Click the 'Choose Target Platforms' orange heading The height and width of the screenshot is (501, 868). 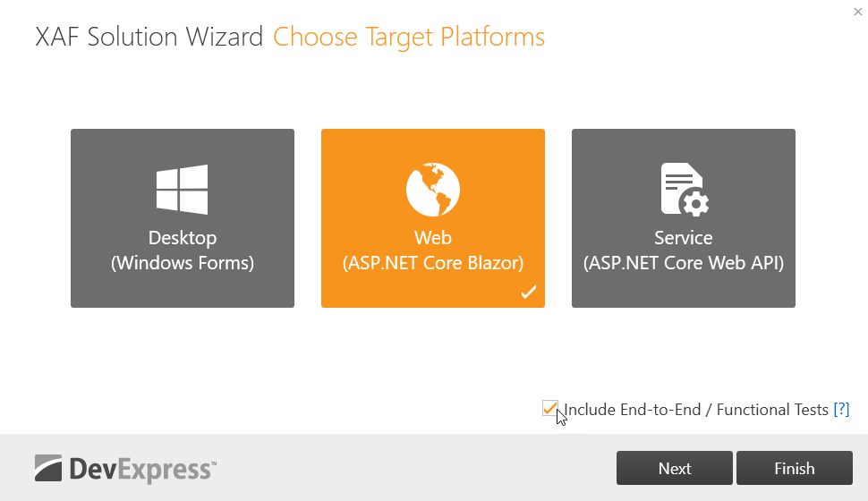[x=409, y=37]
